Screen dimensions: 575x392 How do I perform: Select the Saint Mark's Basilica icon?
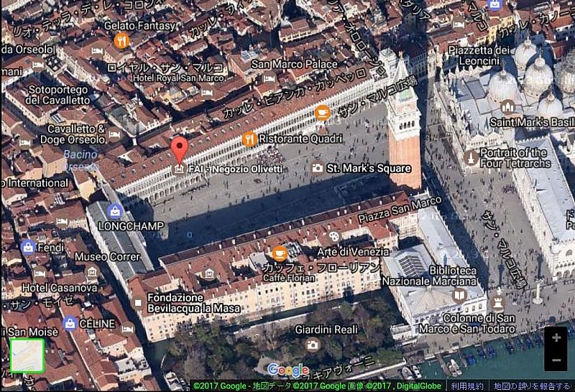coord(508,108)
